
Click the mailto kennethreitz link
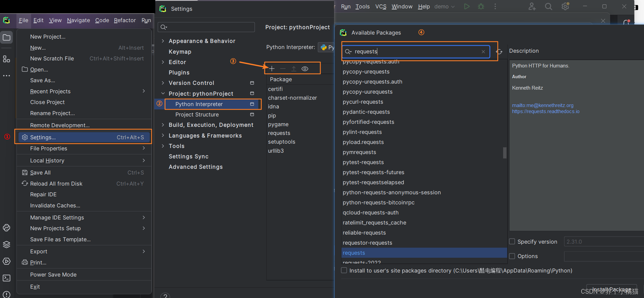tap(542, 105)
